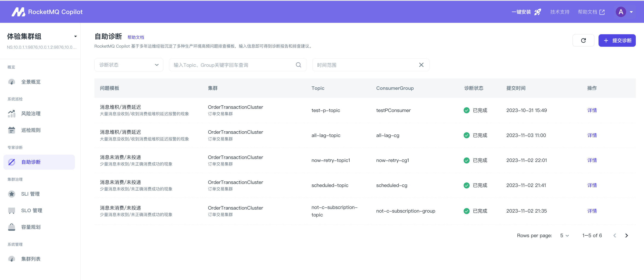Click the 问题模板 column header
This screenshot has width=644, height=280.
pyautogui.click(x=109, y=88)
